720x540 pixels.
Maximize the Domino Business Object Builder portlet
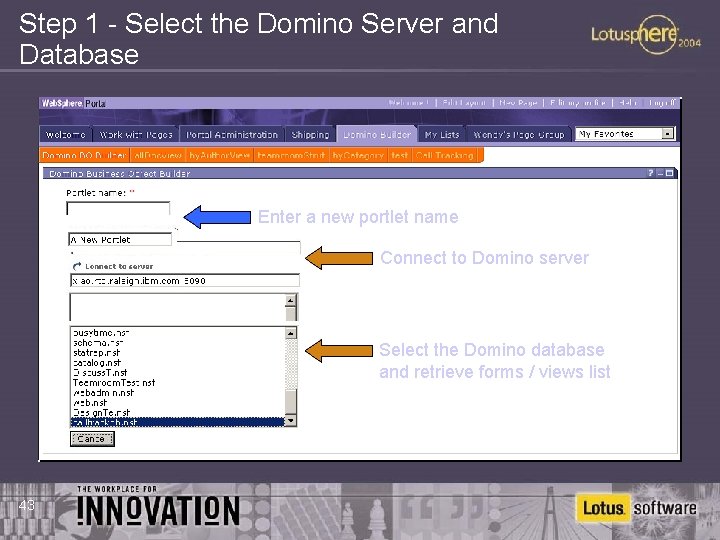coord(669,173)
